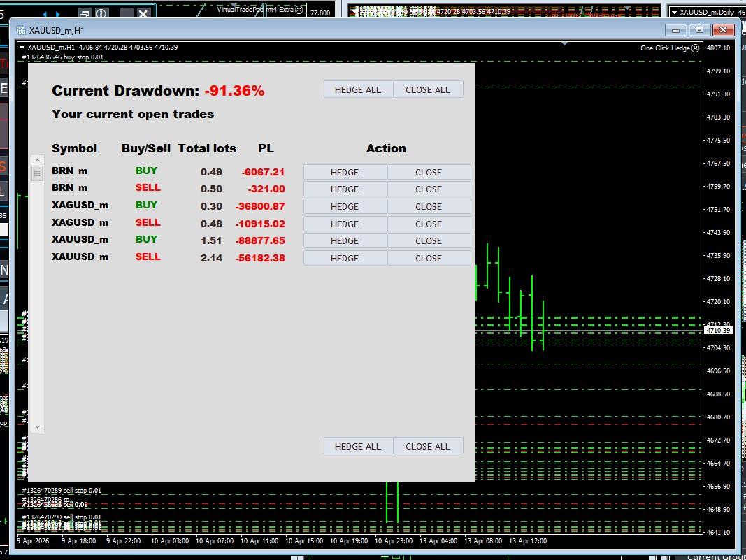Minimize the XAUUSD_m,H1 chart window
This screenshot has height=560, width=746.
tap(675, 31)
